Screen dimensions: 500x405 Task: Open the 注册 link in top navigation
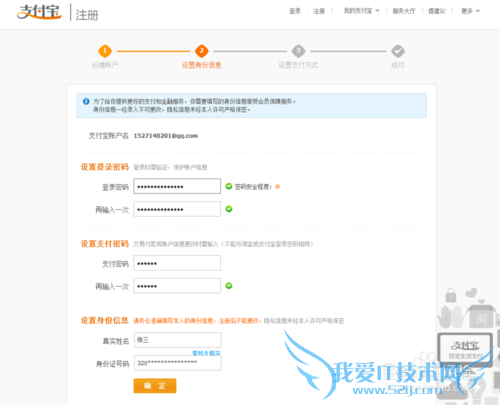[319, 11]
